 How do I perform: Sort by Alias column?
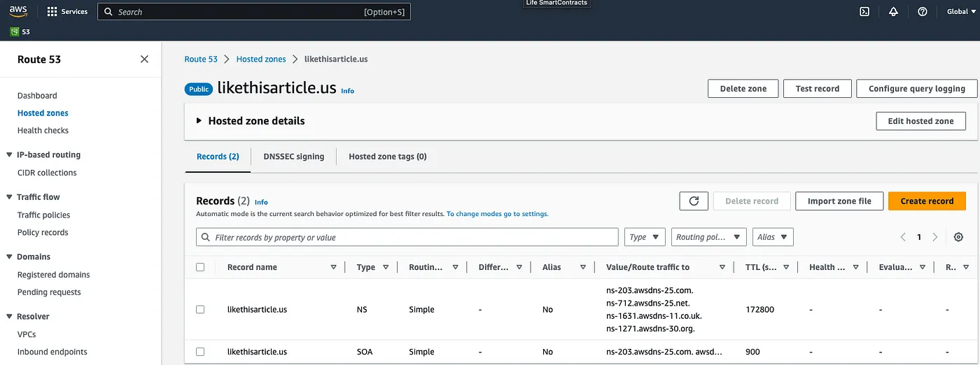(582, 267)
